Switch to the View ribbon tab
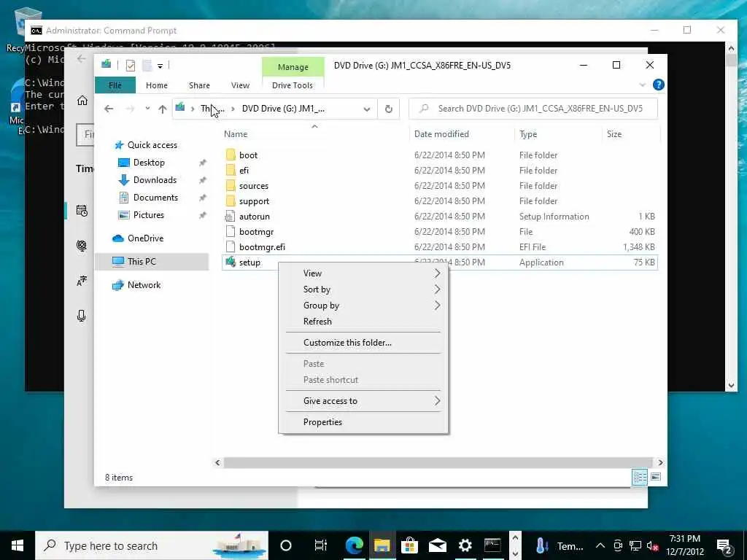747x560 pixels. tap(240, 85)
